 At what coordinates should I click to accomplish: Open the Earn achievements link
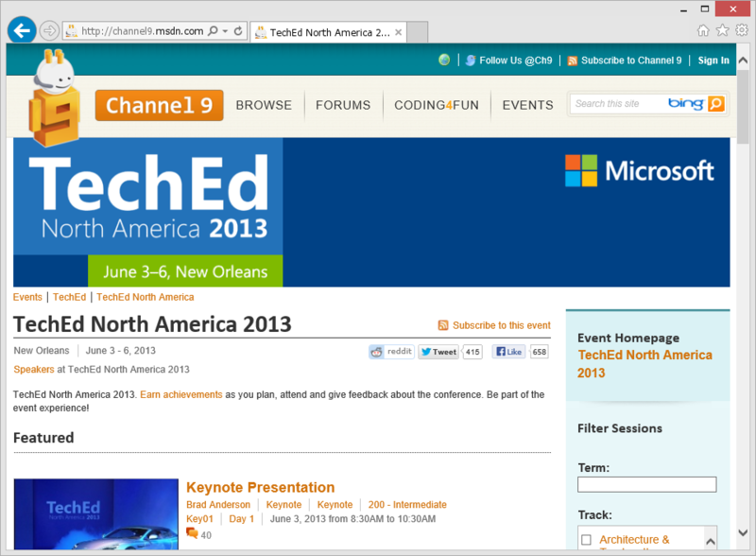point(181,394)
